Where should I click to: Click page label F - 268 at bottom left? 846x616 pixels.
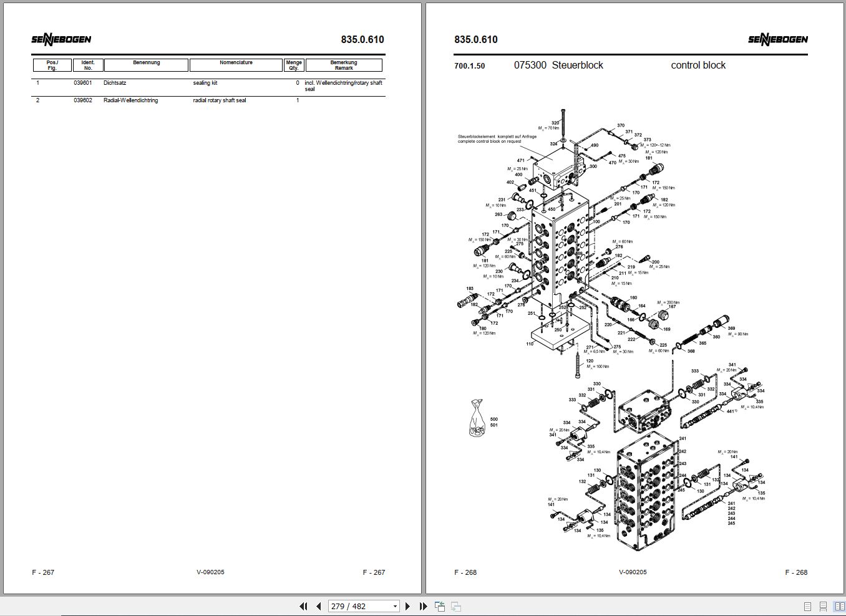click(x=465, y=572)
